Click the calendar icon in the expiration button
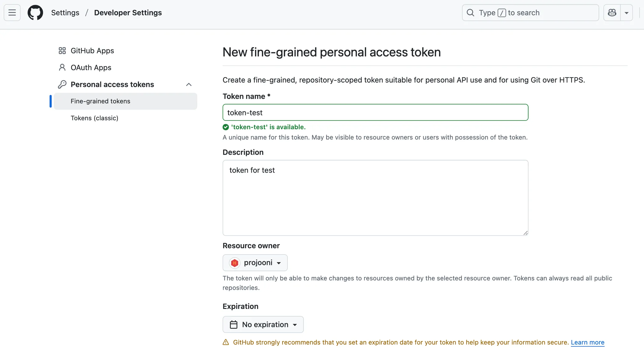The height and width of the screenshot is (364, 644). 234,324
